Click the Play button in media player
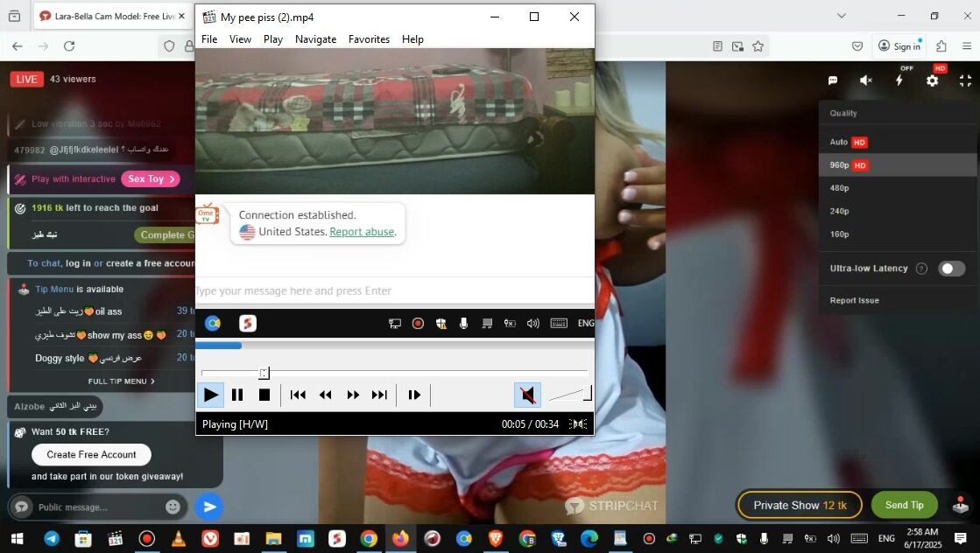Screen dimensions: 980x553 coord(210,395)
